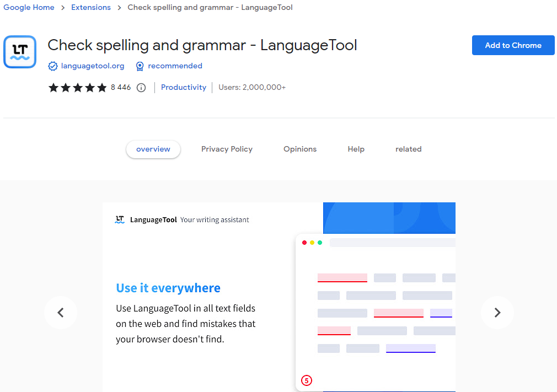Screen dimensions: 557x392
Task: Click the Users: 2,000,000+ text
Action: (x=252, y=87)
